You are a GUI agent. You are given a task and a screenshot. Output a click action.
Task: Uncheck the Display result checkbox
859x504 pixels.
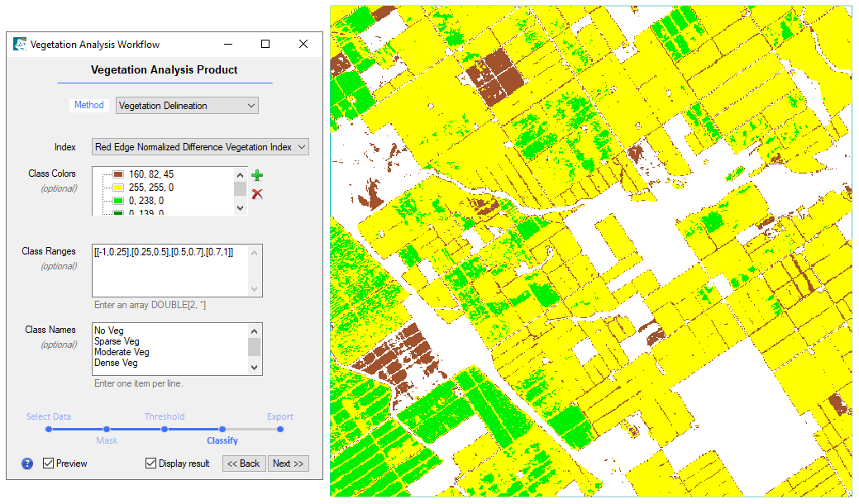pyautogui.click(x=151, y=464)
